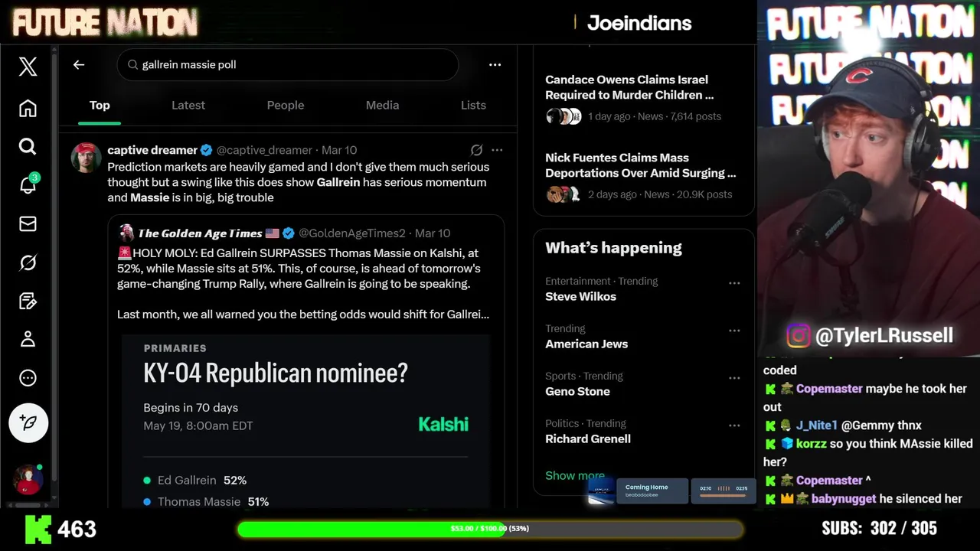The width and height of the screenshot is (980, 551).
Task: Click The Golden Age Times quoted author name
Action: [200, 233]
